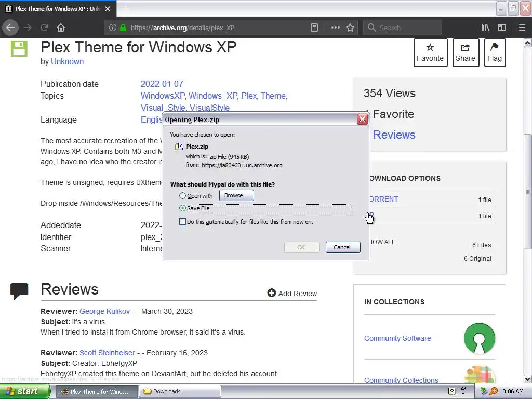Switch to Downloads folder taskbar button
This screenshot has height=399, width=532.
pos(180,392)
